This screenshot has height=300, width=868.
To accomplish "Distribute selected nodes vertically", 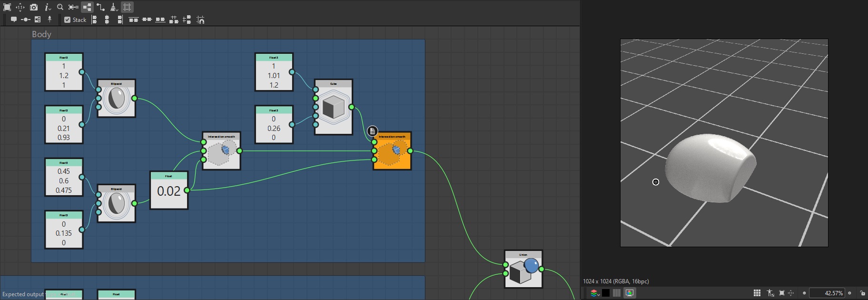I will click(187, 20).
